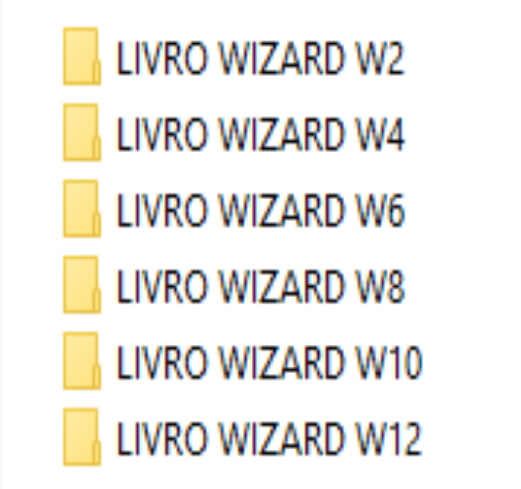Select the folder name LIVRO WIZARD W6
Screen dimensions: 521x489
point(260,211)
